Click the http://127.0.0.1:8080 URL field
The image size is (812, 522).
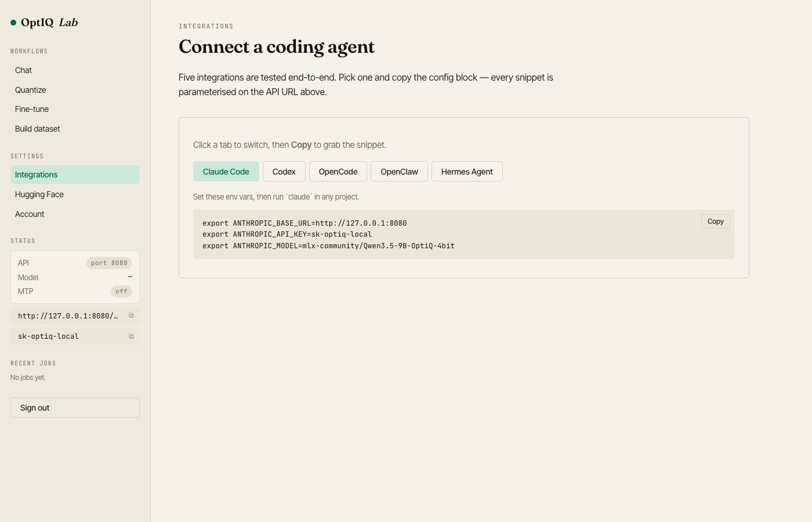tap(75, 316)
